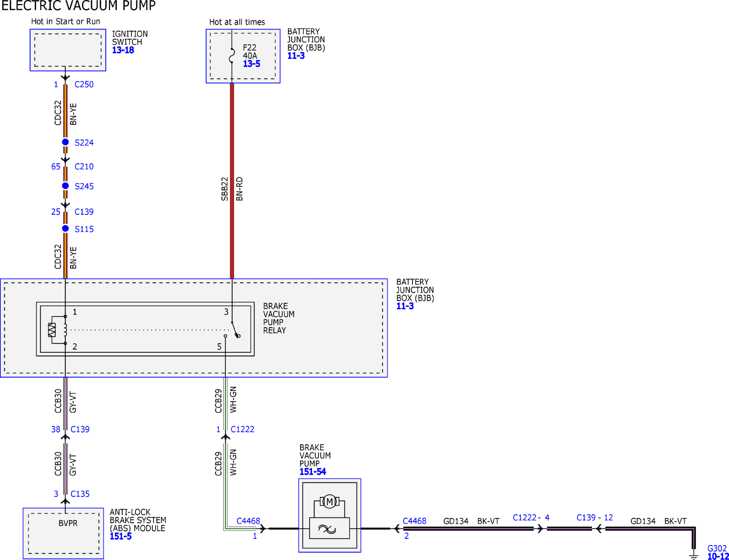Open the 151-5 ABS module reference
Screen dimensions: 729x560
point(120,536)
